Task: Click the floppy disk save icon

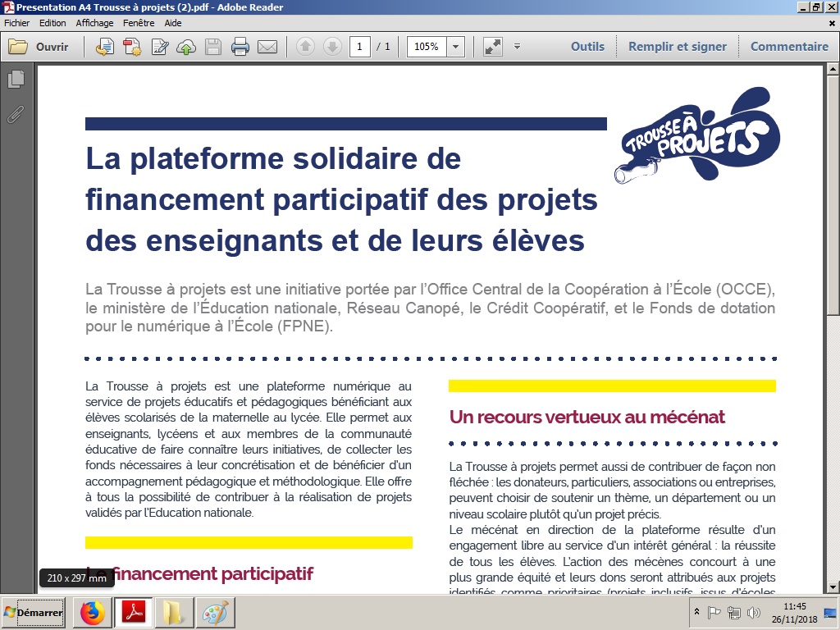Action: [213, 47]
